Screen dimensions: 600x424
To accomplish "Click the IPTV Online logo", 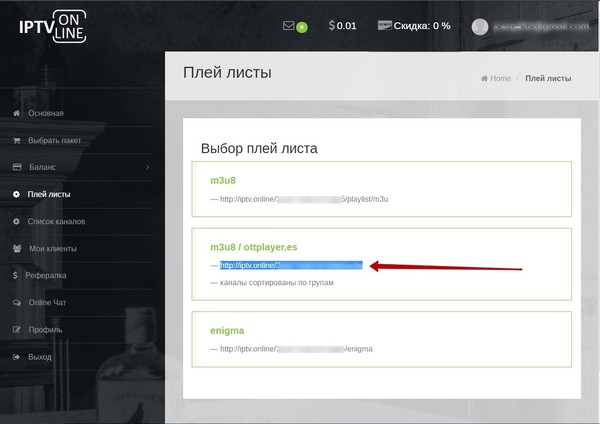I will coord(53,26).
